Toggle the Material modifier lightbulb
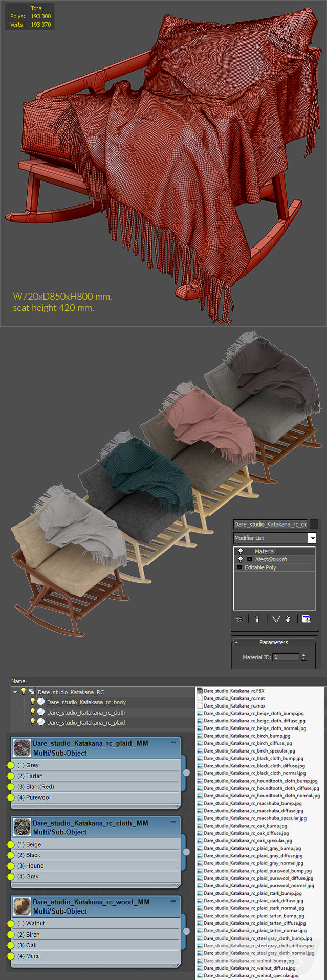This screenshot has width=327, height=980. [241, 551]
